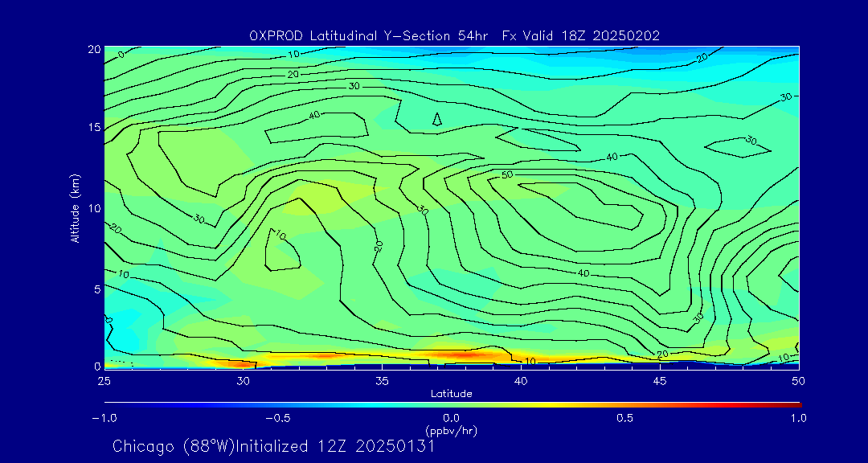868x463 pixels.
Task: Click altitude axis tick label 10
Action: 94,207
